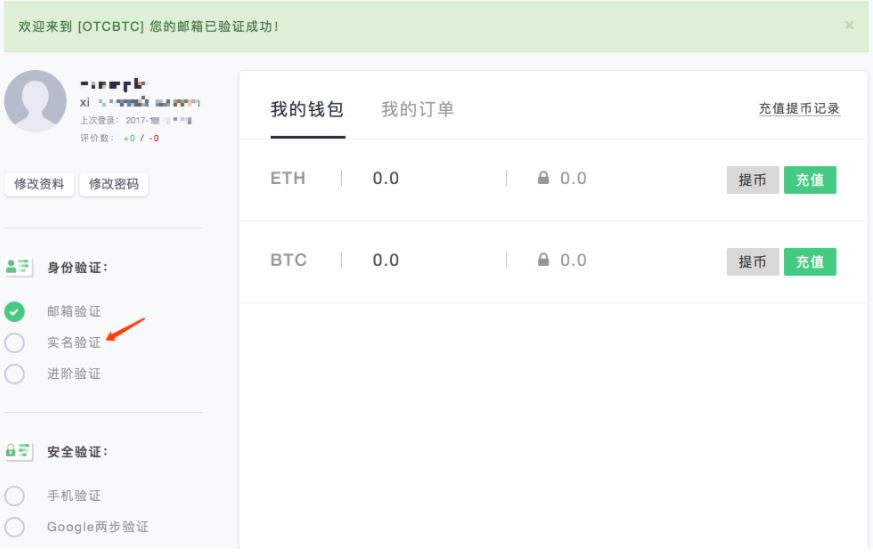Select the 实名验证 status circle

[x=14, y=343]
